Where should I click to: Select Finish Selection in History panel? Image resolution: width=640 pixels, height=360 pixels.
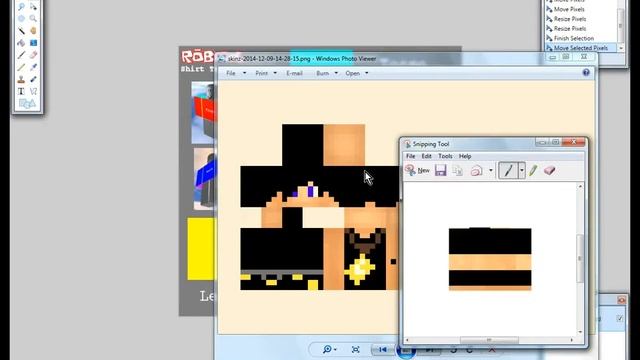click(573, 38)
